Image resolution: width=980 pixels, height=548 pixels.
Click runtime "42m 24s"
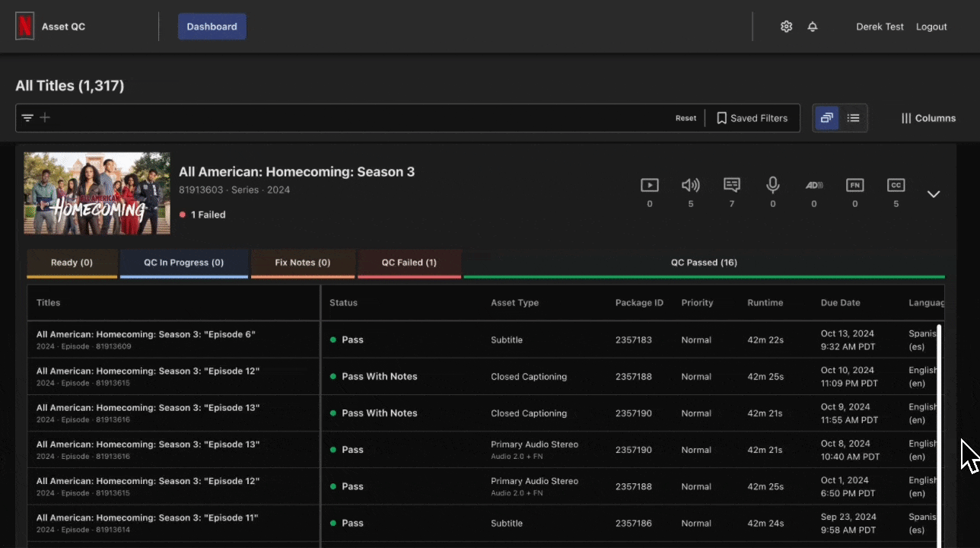coord(765,524)
